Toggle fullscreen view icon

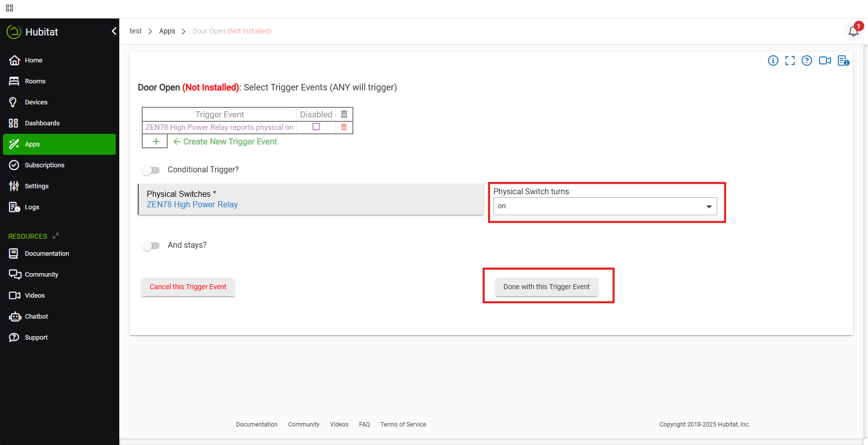point(790,60)
